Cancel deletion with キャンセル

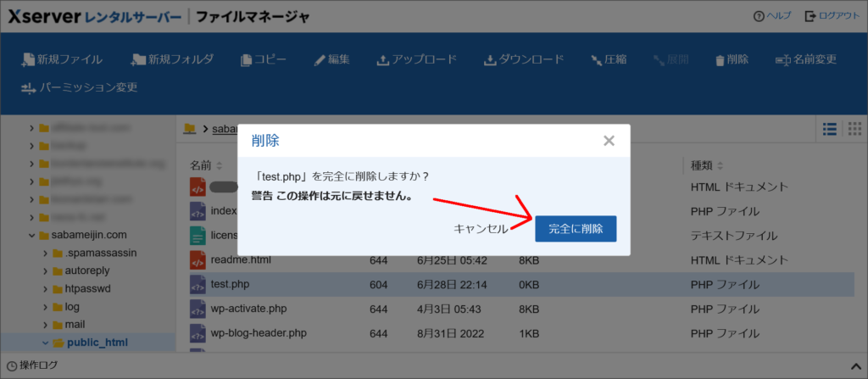click(481, 229)
